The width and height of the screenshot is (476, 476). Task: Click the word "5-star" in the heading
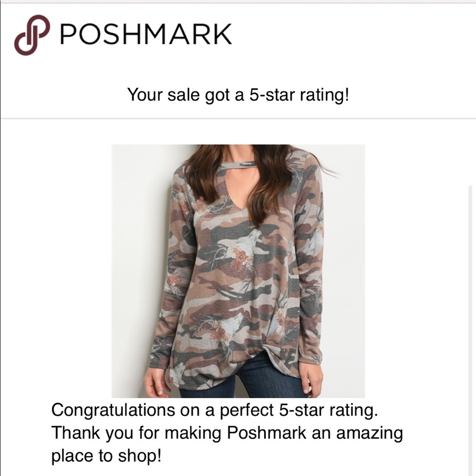[x=272, y=94]
